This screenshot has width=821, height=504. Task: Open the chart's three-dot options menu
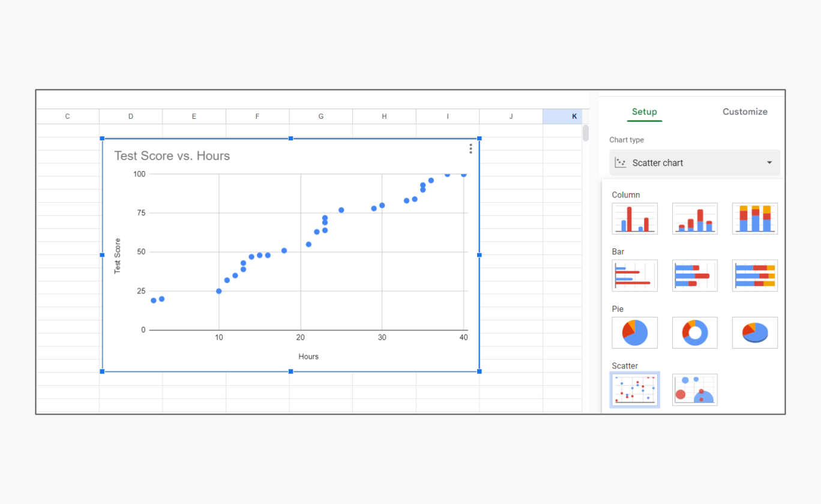coord(471,149)
